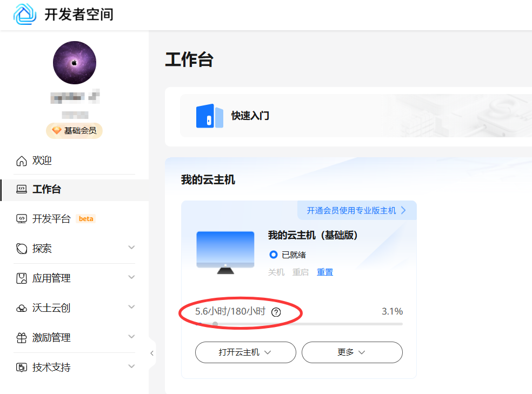Click the cloud host monitor icon
This screenshot has width=532, height=394.
pyautogui.click(x=225, y=250)
